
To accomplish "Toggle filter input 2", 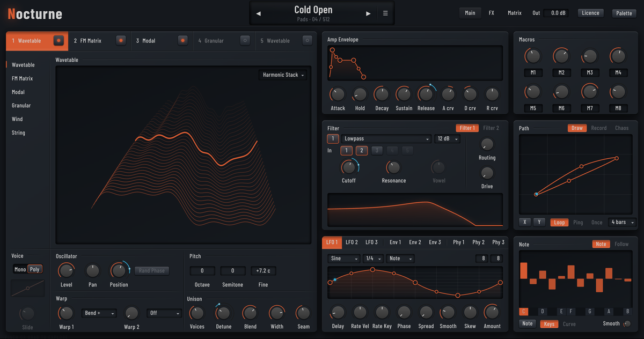I will click(x=362, y=151).
